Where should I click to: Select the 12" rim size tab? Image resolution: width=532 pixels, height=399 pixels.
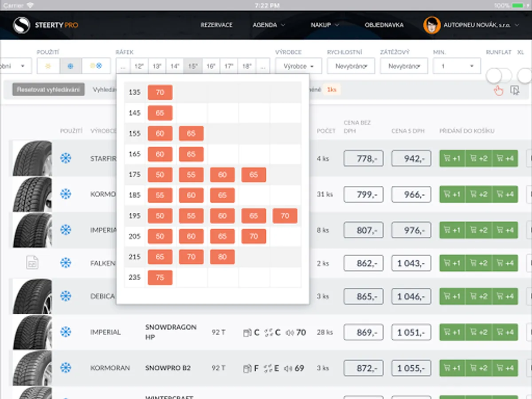[139, 66]
